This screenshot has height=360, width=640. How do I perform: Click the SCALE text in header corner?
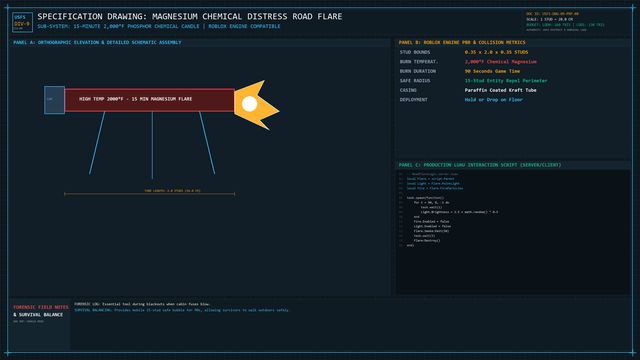click(549, 19)
